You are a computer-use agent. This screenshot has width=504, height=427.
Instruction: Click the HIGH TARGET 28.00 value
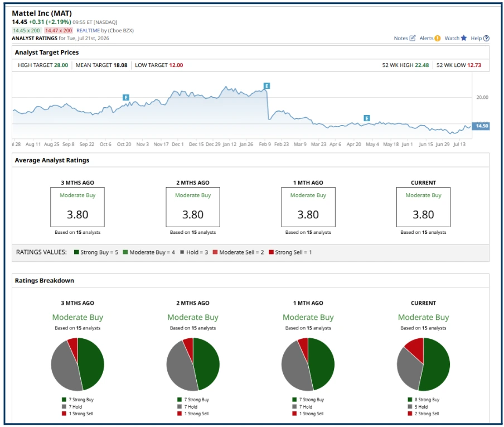coord(61,65)
